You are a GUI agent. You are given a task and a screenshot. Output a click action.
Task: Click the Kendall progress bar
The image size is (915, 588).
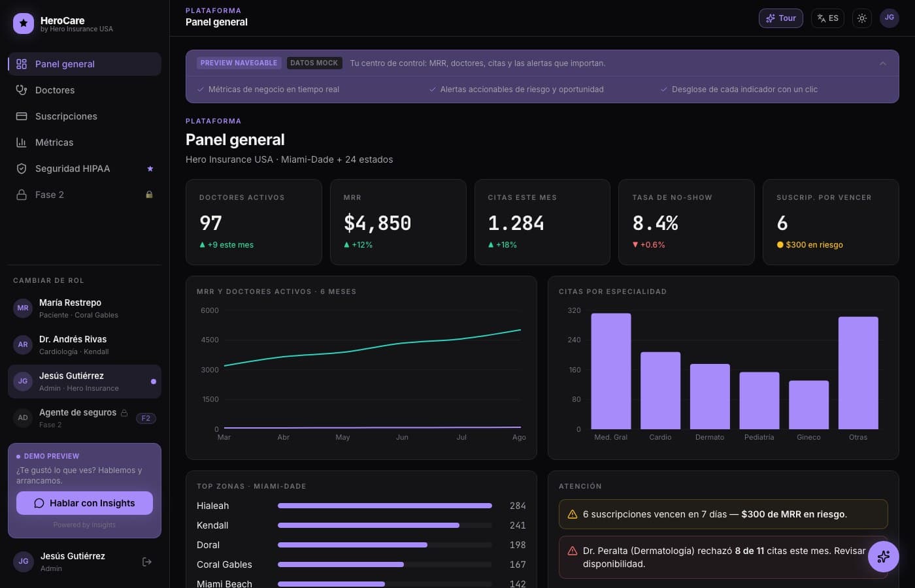coord(385,525)
